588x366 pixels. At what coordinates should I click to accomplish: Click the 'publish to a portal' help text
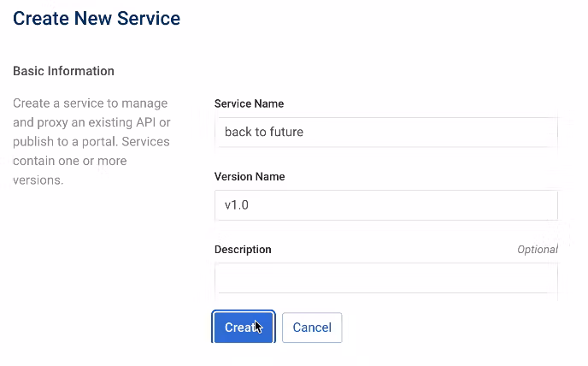60,142
